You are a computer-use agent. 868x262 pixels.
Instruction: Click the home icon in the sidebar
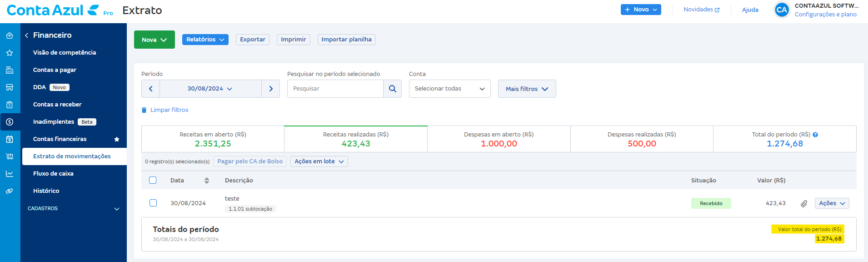(x=10, y=35)
